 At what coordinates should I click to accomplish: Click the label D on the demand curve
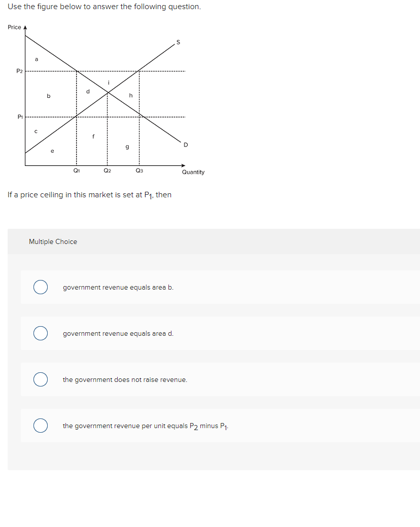(186, 145)
